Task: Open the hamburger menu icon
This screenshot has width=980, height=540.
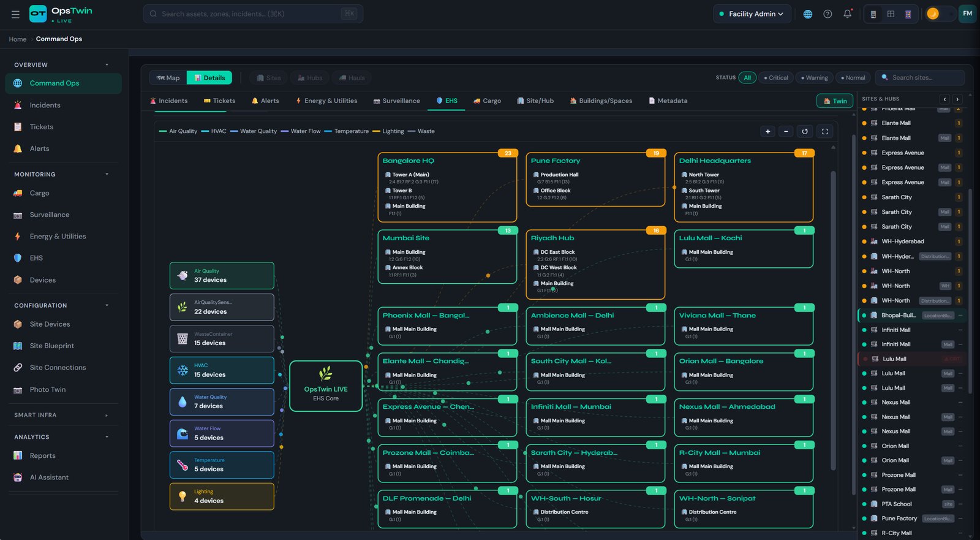Action: 15,13
